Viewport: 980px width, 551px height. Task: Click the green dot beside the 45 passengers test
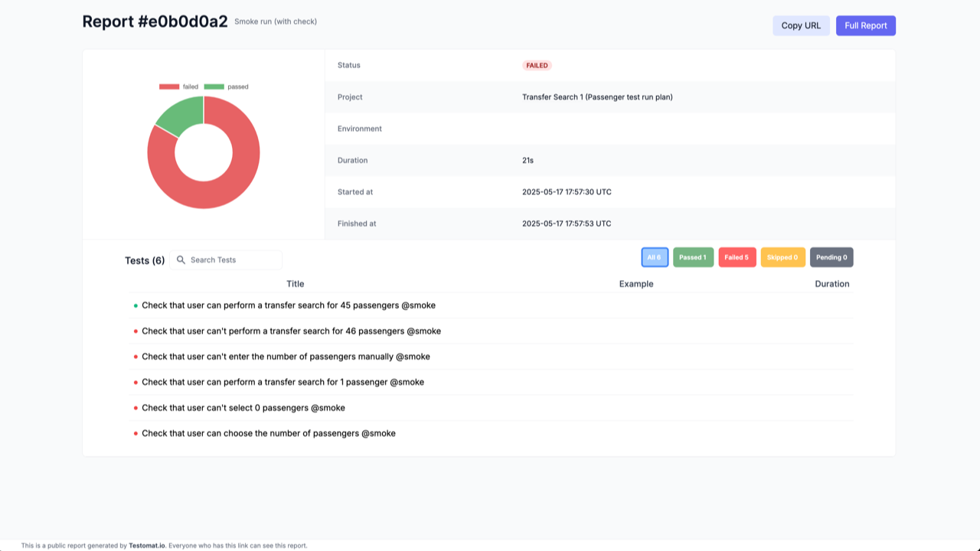[136, 305]
